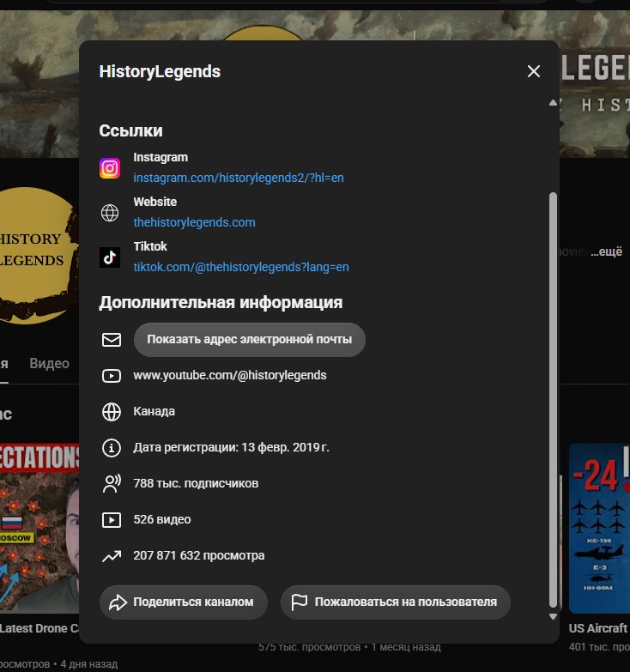
Task: Select the Дата регистрации 13 февр. 2019 text
Action: (231, 447)
